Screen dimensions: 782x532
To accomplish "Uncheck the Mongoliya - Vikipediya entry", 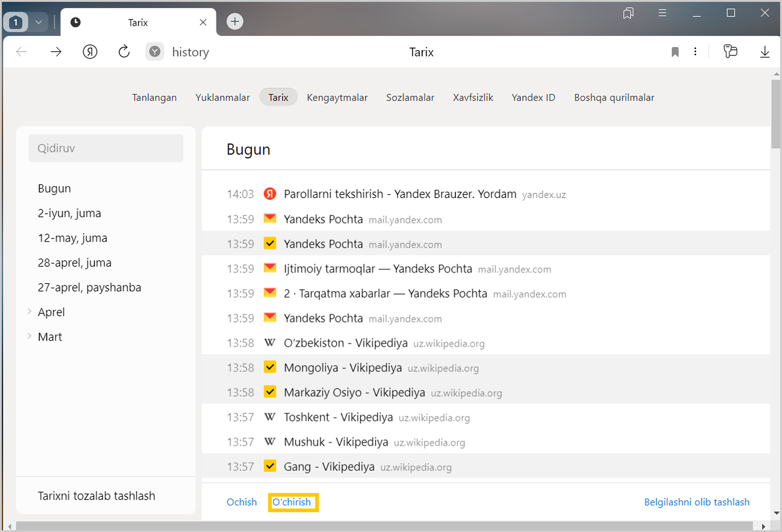I will pyautogui.click(x=270, y=367).
